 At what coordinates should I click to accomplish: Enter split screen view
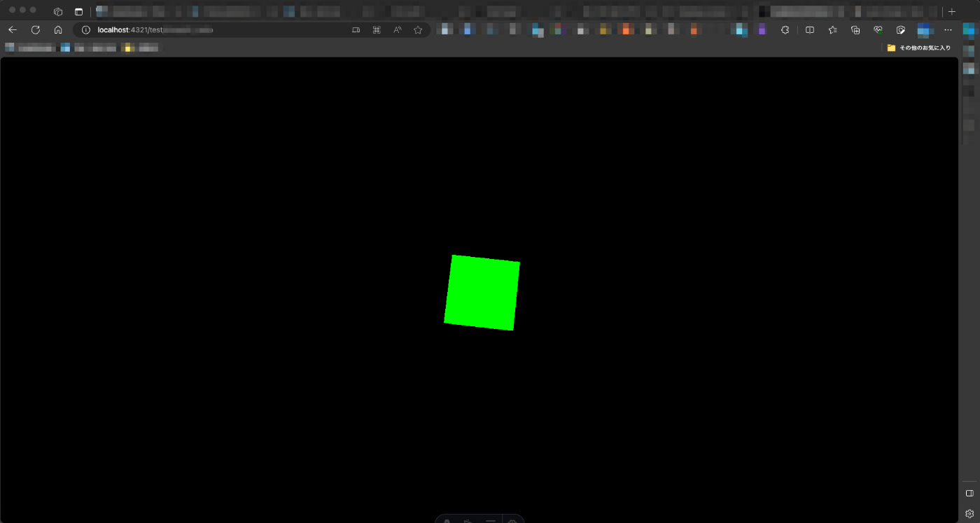click(810, 30)
